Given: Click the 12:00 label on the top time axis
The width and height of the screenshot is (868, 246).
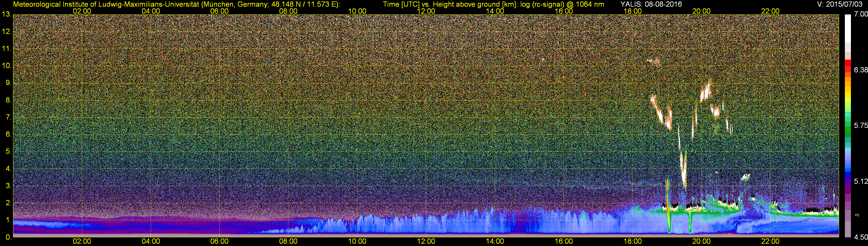Looking at the screenshot, I should tap(426, 11).
